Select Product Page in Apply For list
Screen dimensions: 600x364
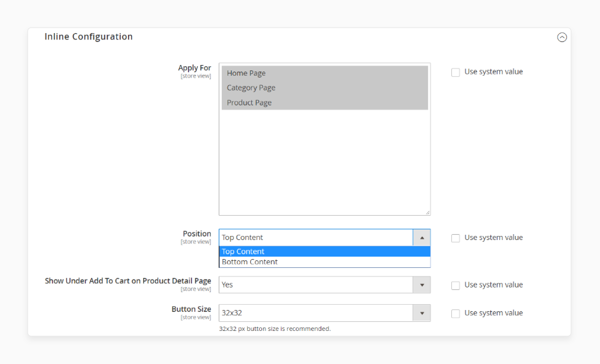(325, 103)
